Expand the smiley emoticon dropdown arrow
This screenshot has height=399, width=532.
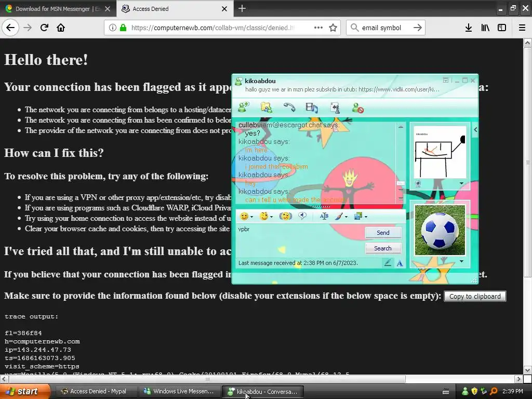251,217
